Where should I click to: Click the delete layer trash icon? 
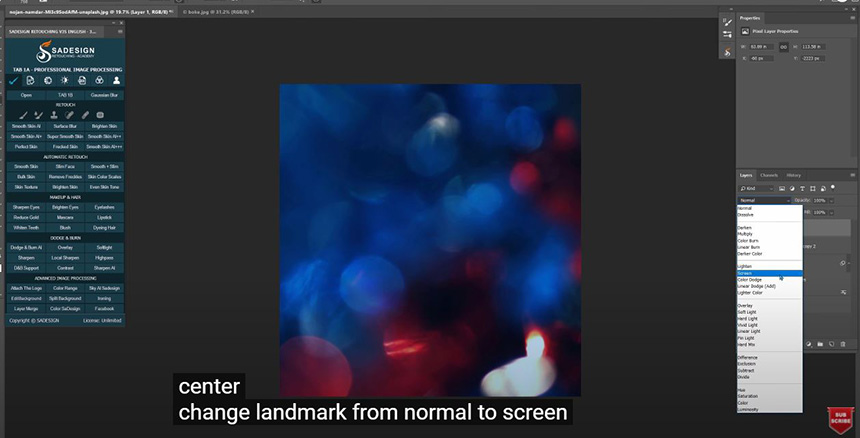click(x=843, y=344)
